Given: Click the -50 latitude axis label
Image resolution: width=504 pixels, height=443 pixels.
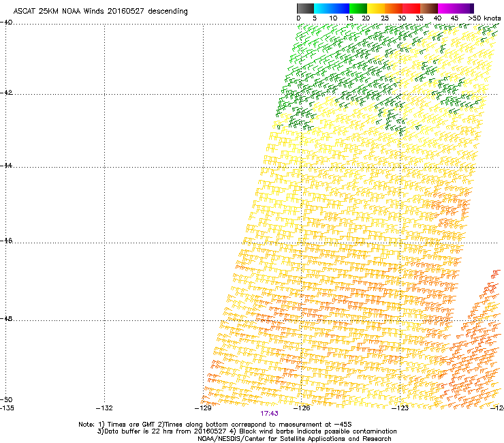Looking at the screenshot, I should tap(6, 399).
